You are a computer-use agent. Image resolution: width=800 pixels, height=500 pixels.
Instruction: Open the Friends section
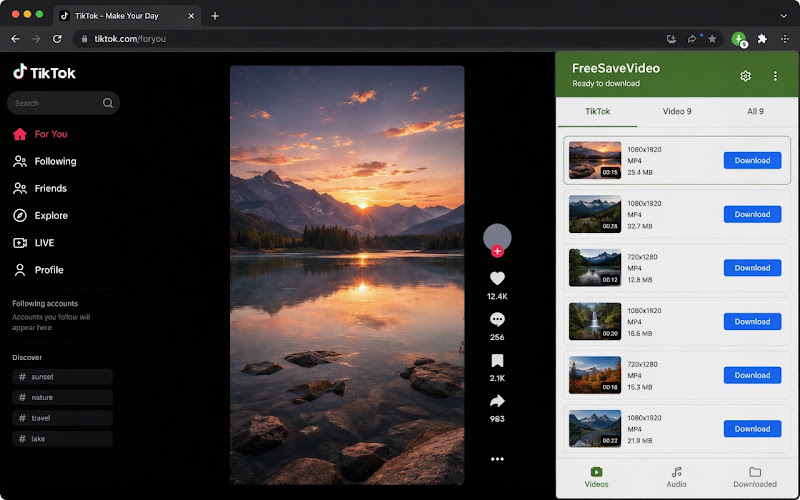(40, 188)
